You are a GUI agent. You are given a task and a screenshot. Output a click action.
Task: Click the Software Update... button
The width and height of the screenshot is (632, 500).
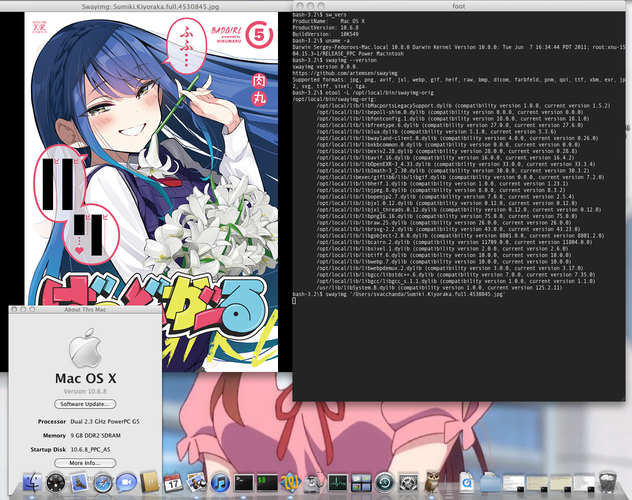(x=85, y=404)
